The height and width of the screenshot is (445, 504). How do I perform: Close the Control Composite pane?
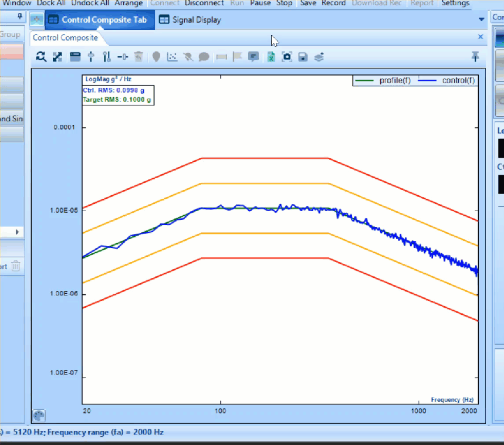point(481,37)
